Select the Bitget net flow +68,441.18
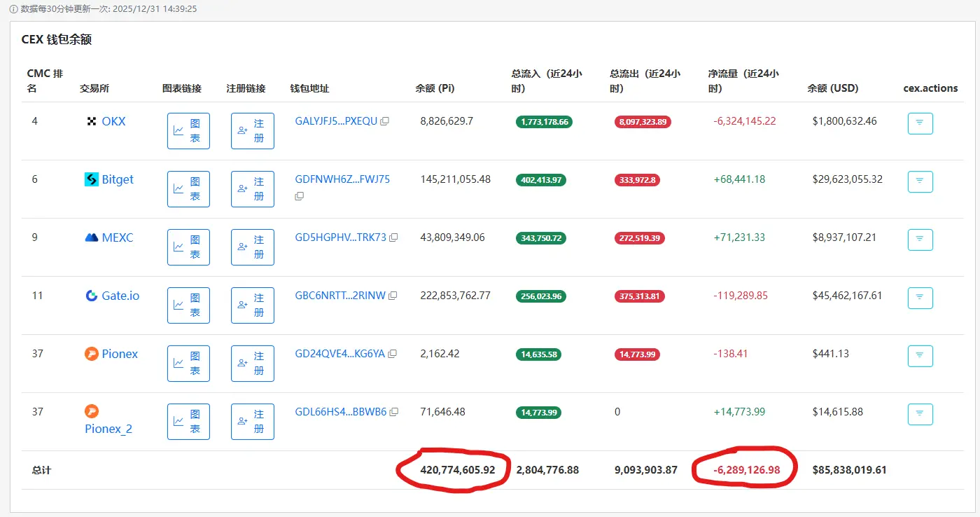This screenshot has height=517, width=980. click(739, 179)
